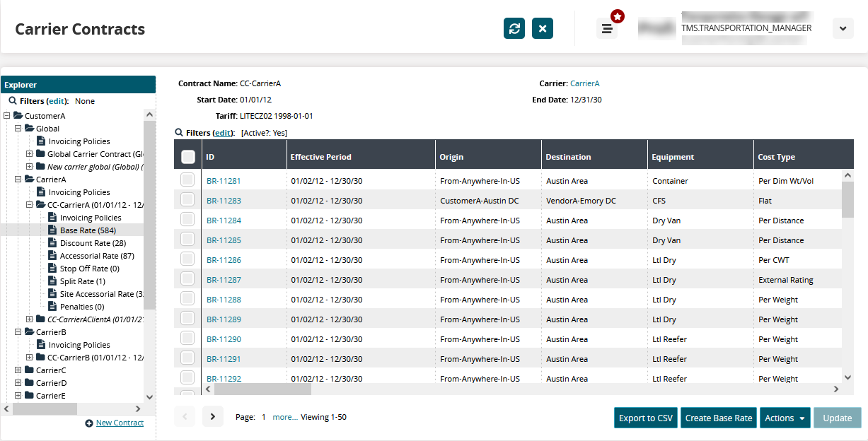Click the table horizontal scrollbar thumb
Viewport: 868px width, 441px height.
tap(262, 389)
